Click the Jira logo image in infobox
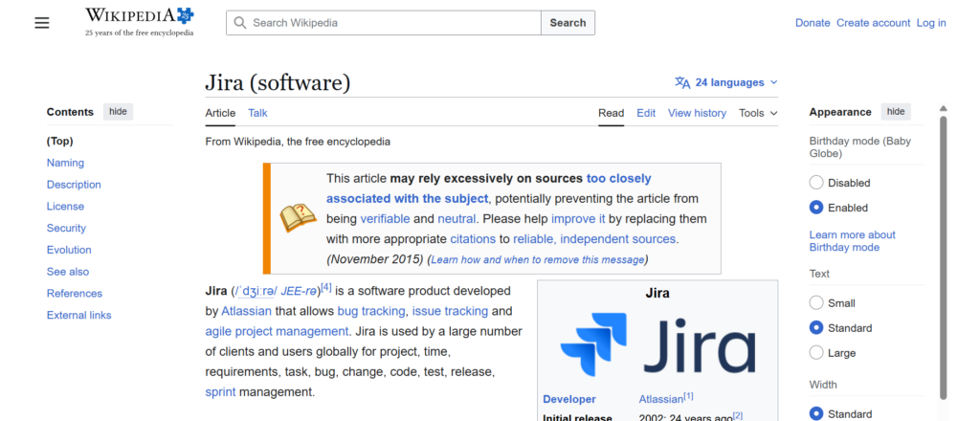Image resolution: width=980 pixels, height=421 pixels. point(657,345)
